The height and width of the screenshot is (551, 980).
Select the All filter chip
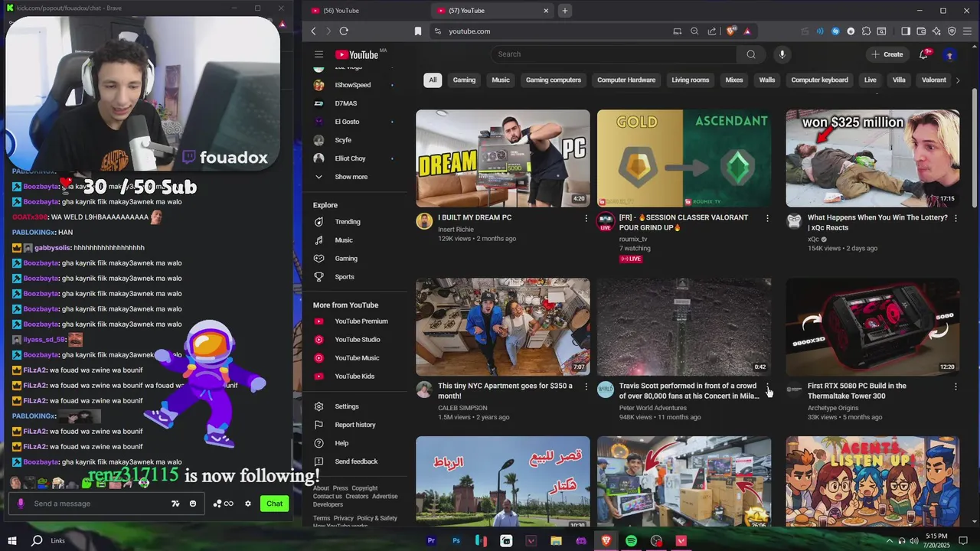tap(433, 80)
